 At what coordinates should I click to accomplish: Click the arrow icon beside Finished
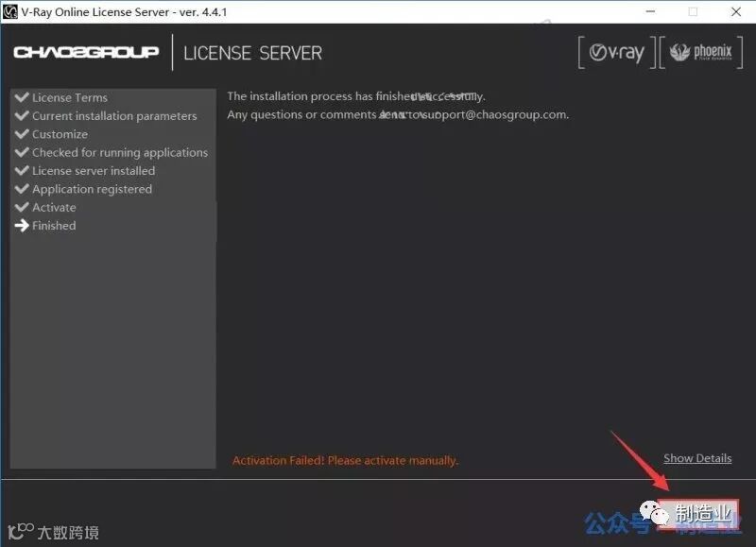point(22,225)
